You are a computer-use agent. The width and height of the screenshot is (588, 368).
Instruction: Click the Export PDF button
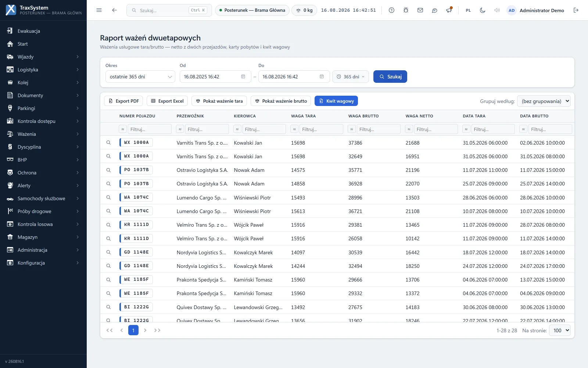coord(124,101)
